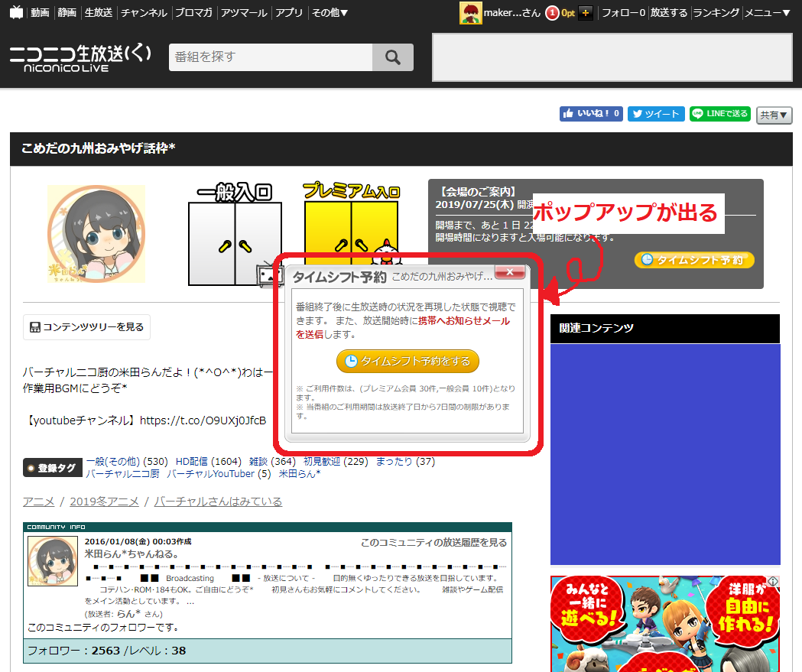Click the plus icon to add points
Viewport: 802px width, 672px height.
click(x=586, y=13)
